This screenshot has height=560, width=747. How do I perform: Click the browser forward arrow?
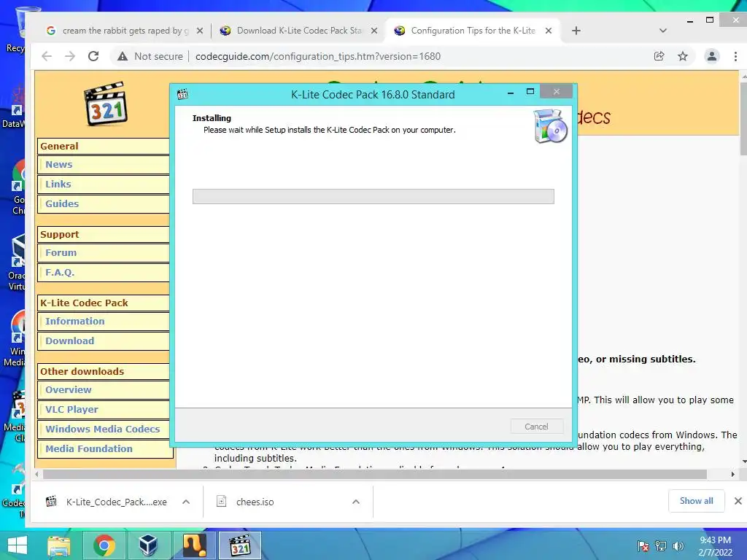pyautogui.click(x=70, y=56)
